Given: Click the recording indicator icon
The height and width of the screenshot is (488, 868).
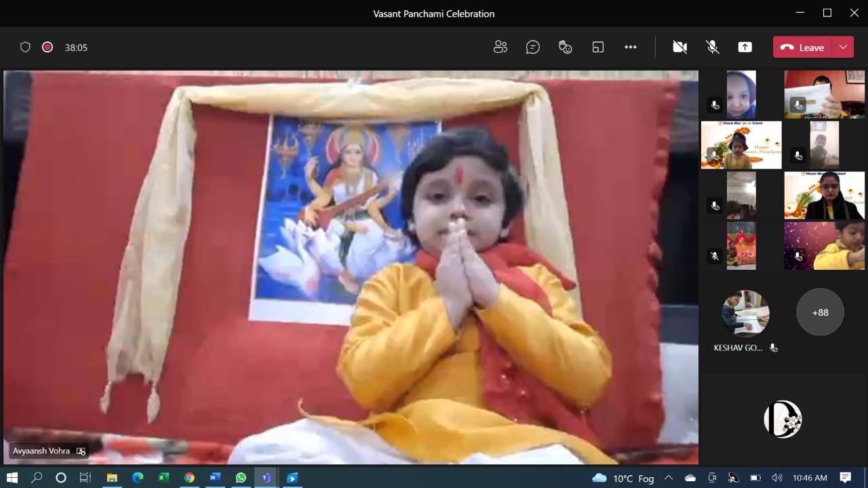Looking at the screenshot, I should [47, 47].
